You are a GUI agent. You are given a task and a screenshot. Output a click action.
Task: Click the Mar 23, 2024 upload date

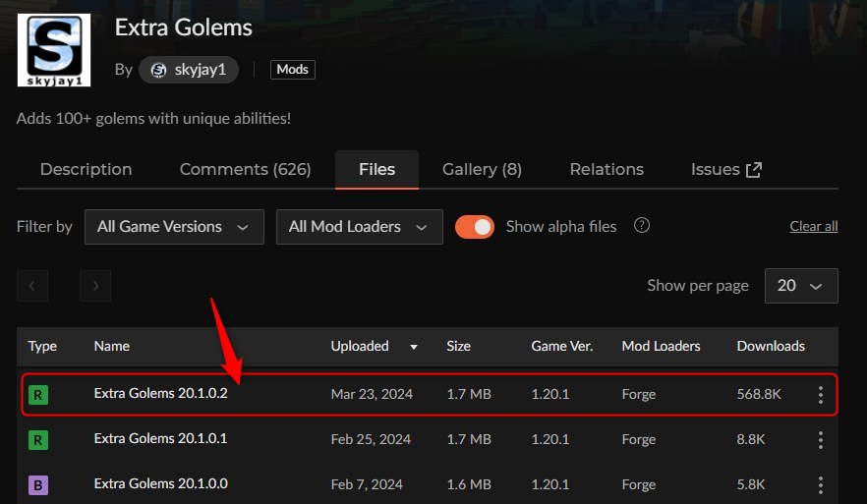(372, 394)
